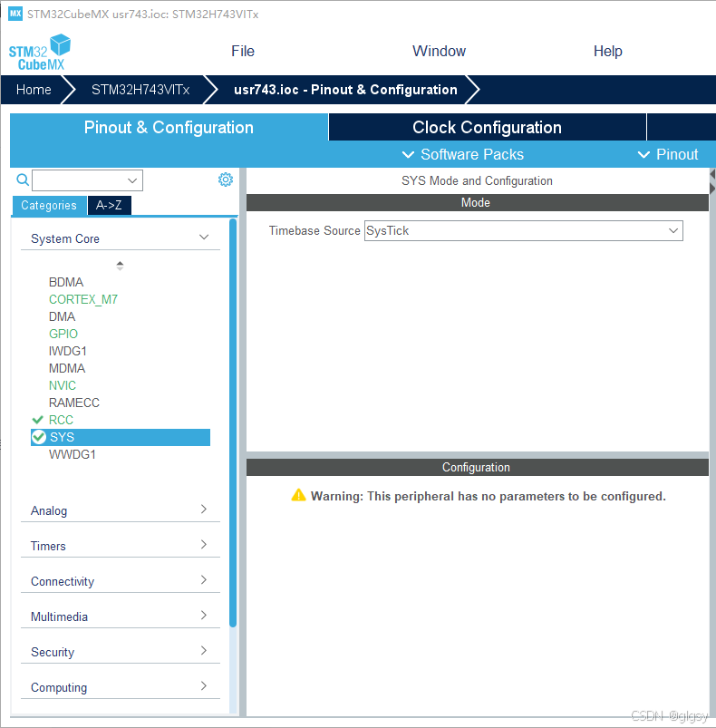Select NVIC peripheral
The image size is (716, 728).
(63, 385)
